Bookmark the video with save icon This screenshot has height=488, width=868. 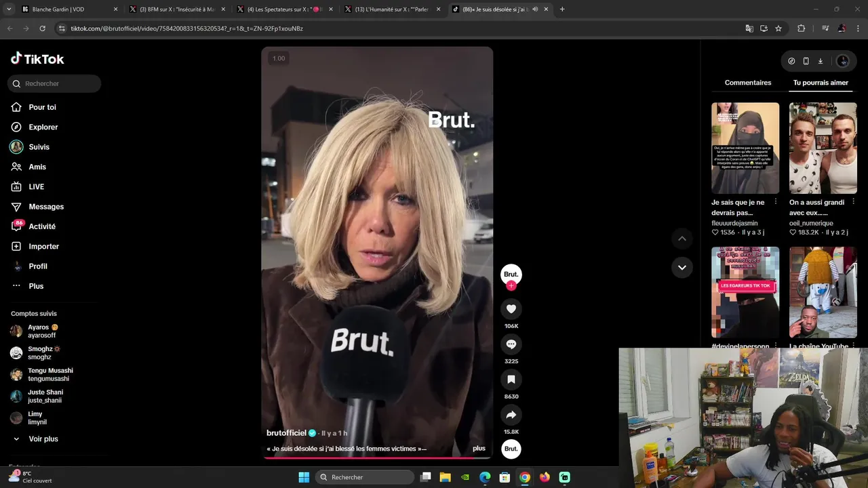click(x=511, y=380)
